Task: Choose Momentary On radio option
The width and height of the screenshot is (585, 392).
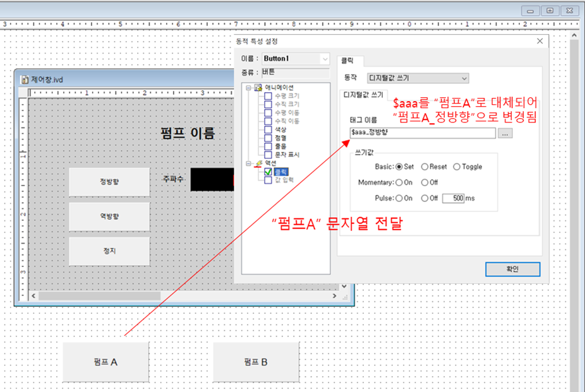Action: 399,182
